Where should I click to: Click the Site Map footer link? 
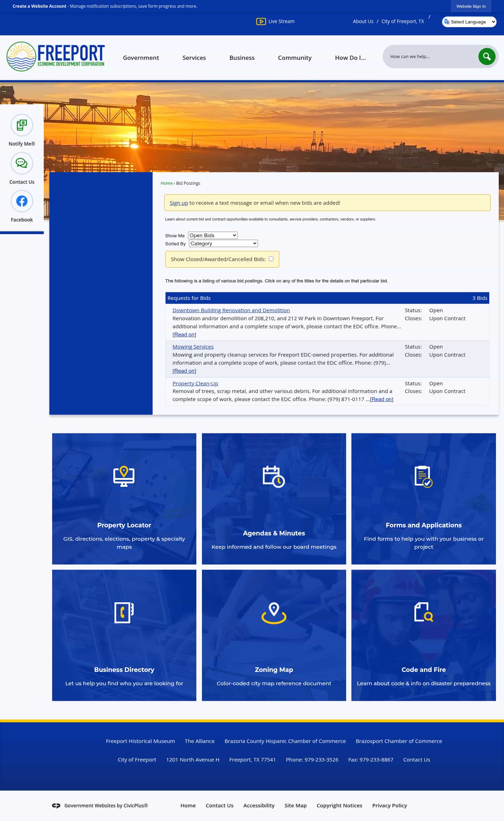tap(295, 805)
